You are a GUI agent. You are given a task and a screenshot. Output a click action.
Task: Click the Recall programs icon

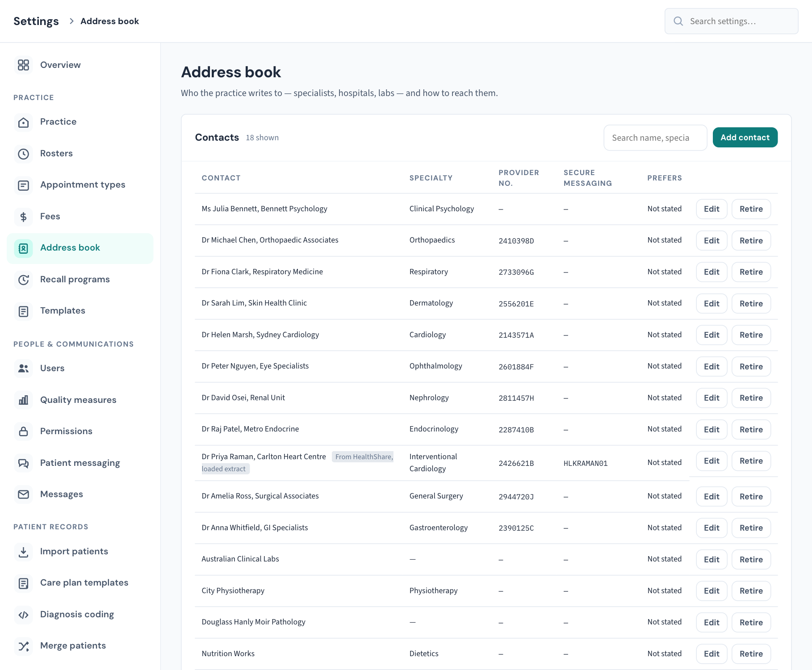pos(23,280)
